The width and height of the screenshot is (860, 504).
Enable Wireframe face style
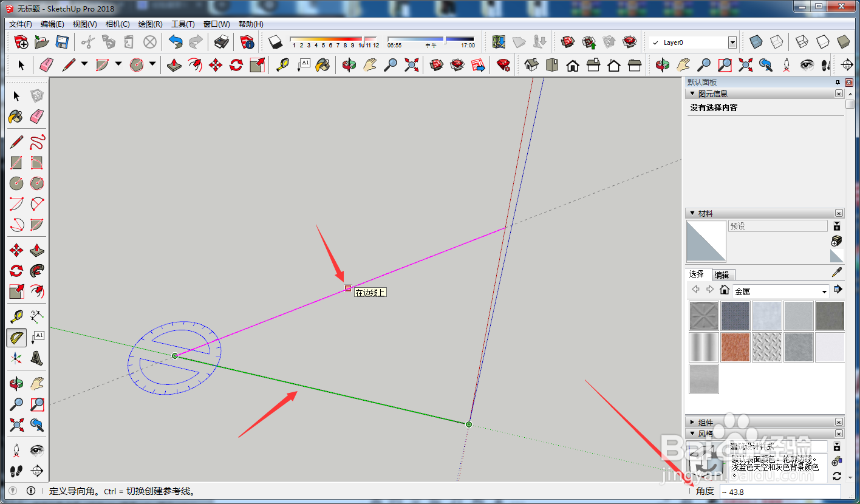802,42
